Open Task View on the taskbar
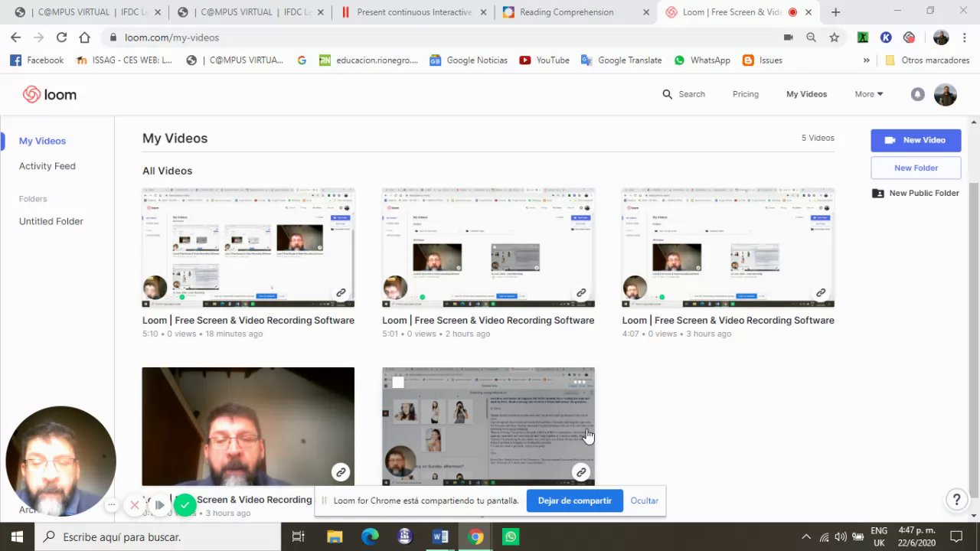This screenshot has height=551, width=980. coord(299,536)
